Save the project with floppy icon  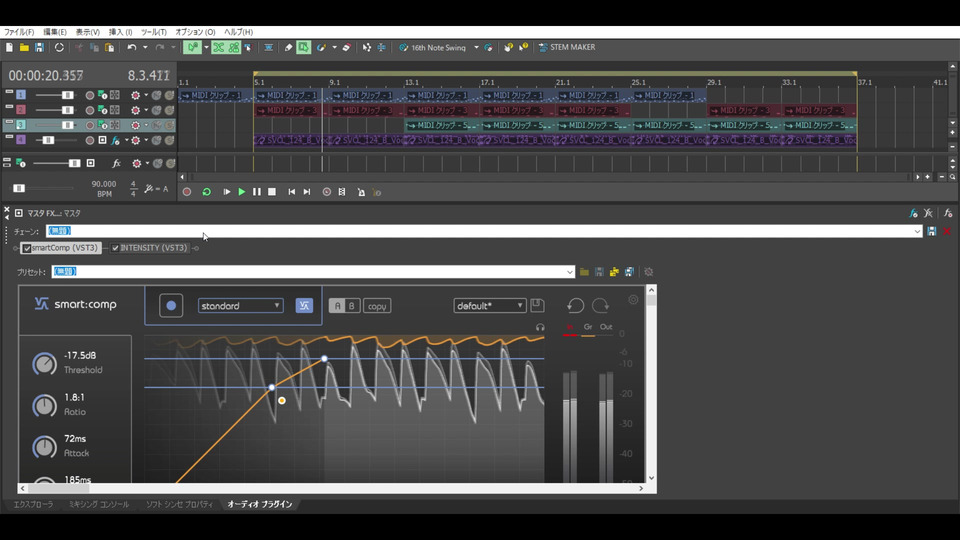(x=39, y=47)
